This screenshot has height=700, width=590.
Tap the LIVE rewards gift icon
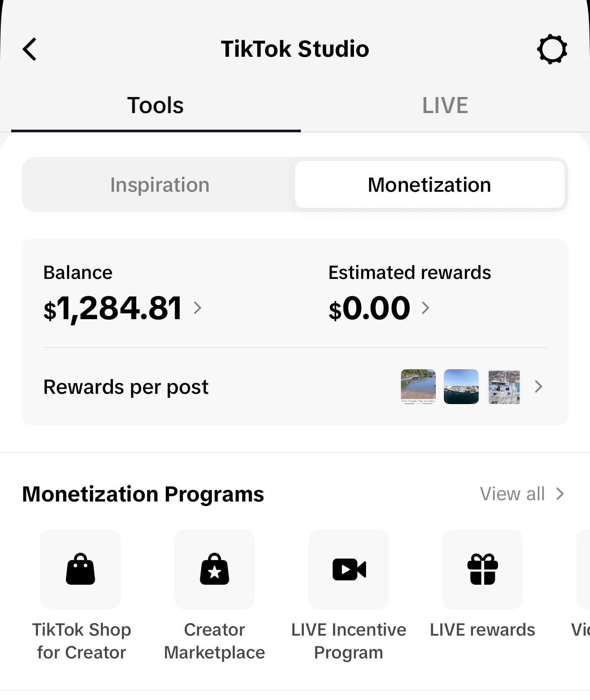coord(483,569)
